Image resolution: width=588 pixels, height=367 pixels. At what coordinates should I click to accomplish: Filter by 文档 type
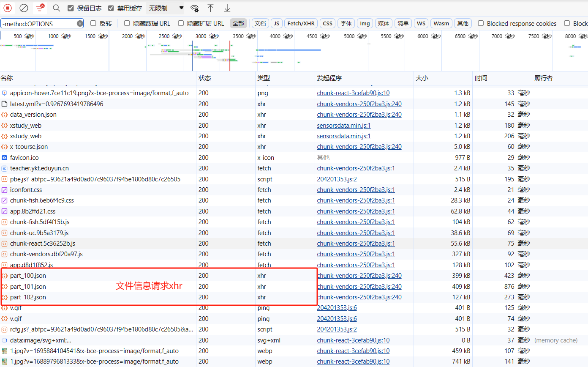(260, 23)
